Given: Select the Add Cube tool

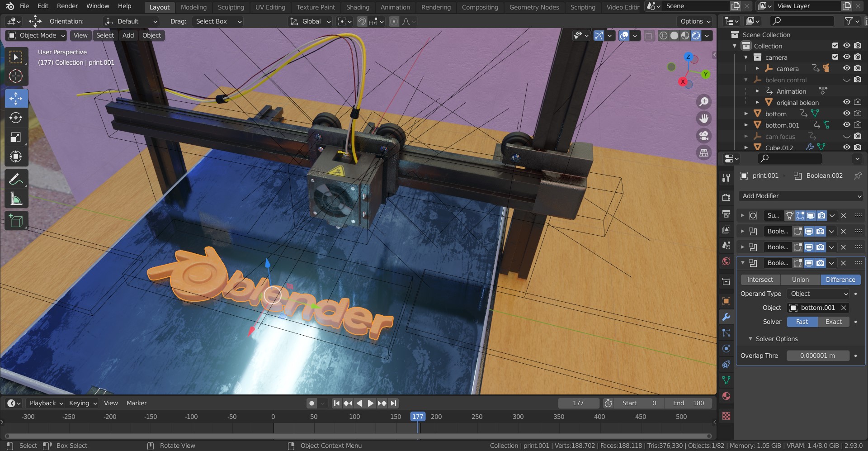Looking at the screenshot, I should click(16, 221).
